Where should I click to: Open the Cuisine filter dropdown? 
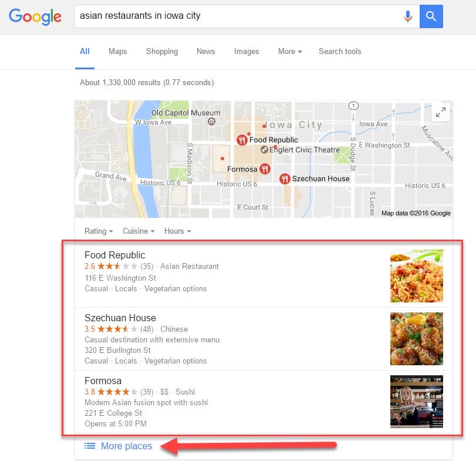(139, 231)
